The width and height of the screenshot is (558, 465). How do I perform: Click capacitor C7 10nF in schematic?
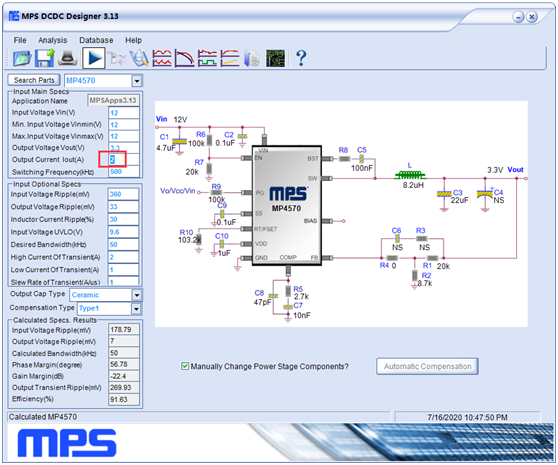tap(288, 307)
